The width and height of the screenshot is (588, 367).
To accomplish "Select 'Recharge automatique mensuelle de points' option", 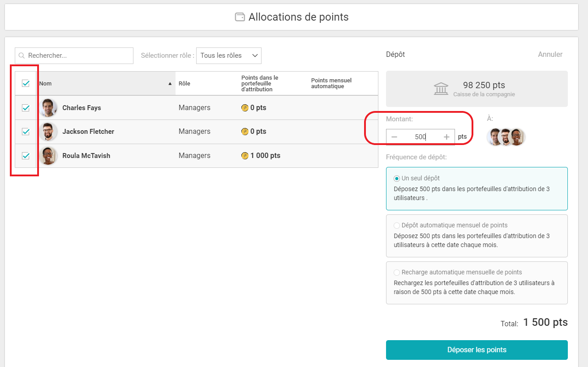I will pyautogui.click(x=397, y=273).
